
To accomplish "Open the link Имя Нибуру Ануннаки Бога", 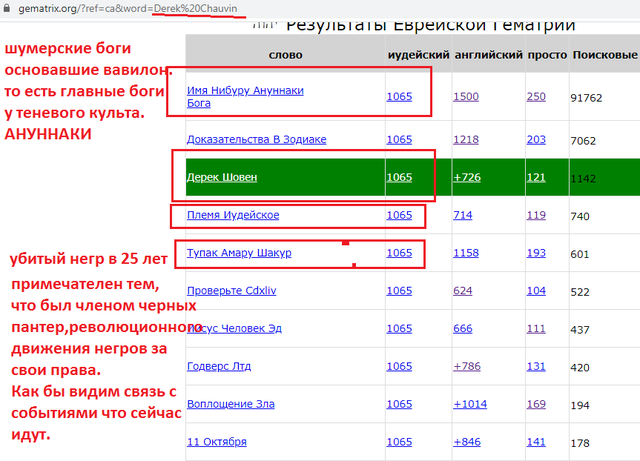I will click(x=245, y=96).
